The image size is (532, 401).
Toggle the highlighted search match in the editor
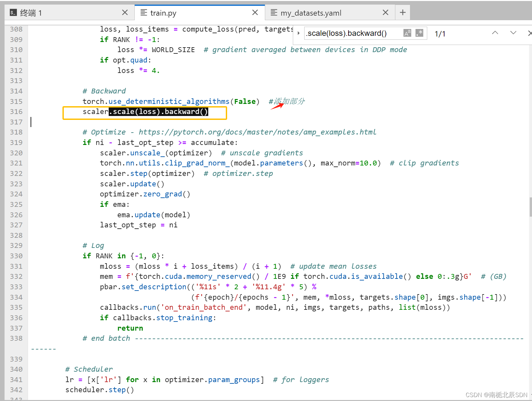158,111
